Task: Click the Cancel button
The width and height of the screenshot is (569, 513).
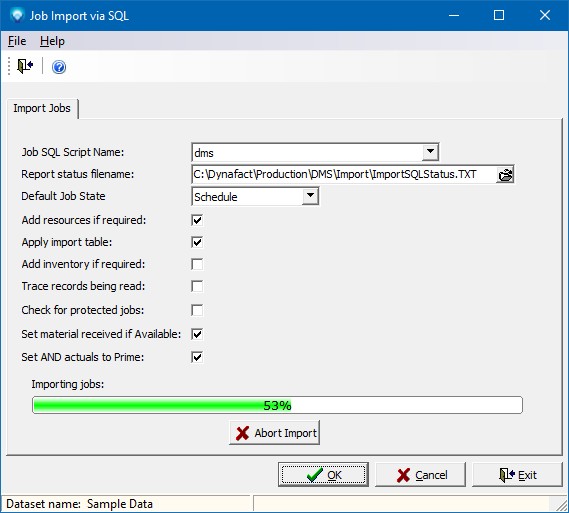Action: (421, 475)
